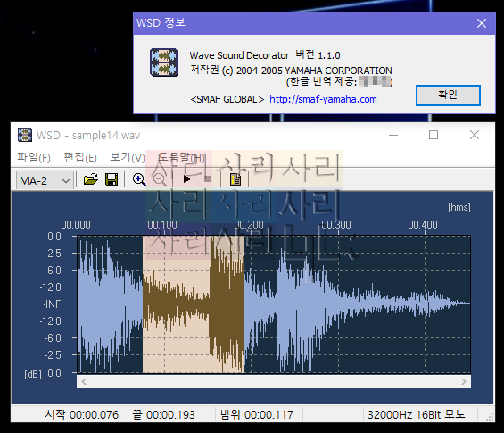Image resolution: width=504 pixels, height=433 pixels.
Task: Click the 끝 00:00.193 status entry
Action: [x=163, y=414]
